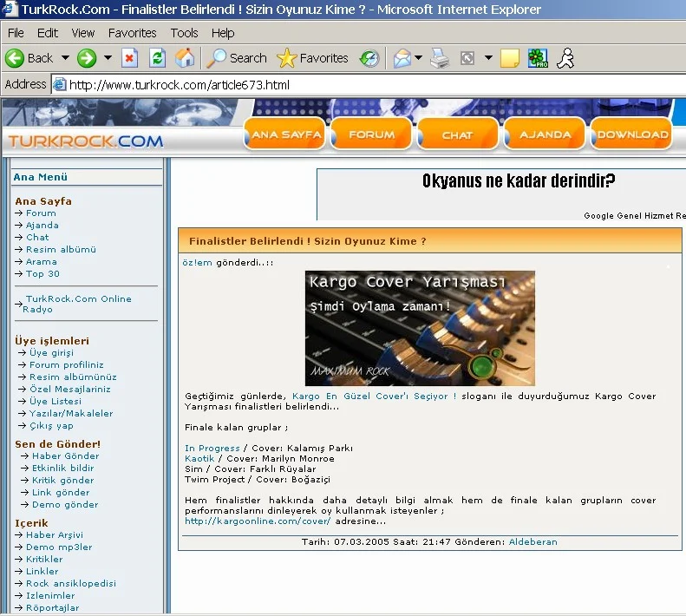Image resolution: width=686 pixels, height=616 pixels.
Task: Click the Print toolbar icon
Action: click(441, 58)
